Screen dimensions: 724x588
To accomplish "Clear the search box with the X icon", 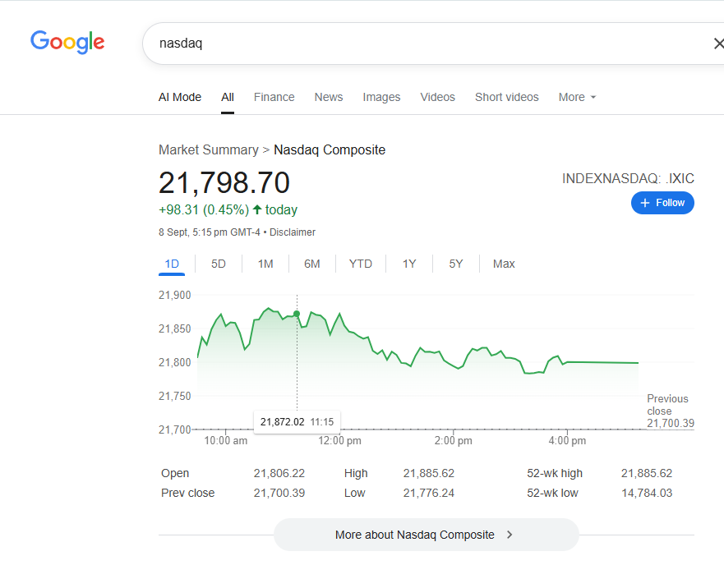I will click(x=719, y=43).
